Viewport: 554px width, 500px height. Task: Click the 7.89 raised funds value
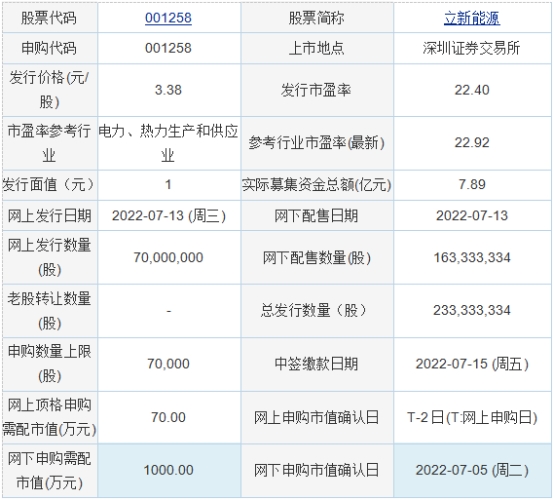pyautogui.click(x=472, y=184)
